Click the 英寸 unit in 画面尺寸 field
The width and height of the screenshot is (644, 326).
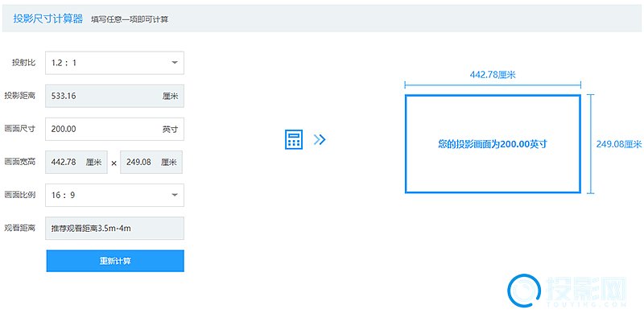170,130
